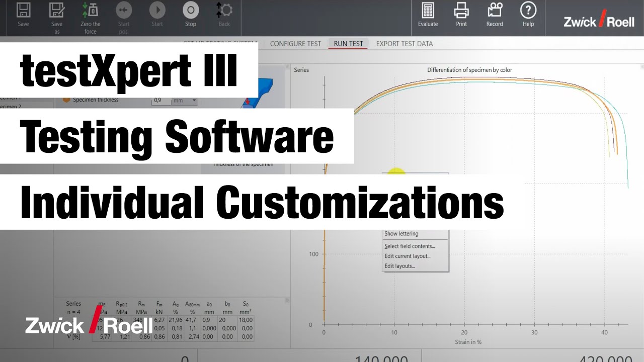
Task: Open the Evaluate calculator icon
Action: coord(428,10)
